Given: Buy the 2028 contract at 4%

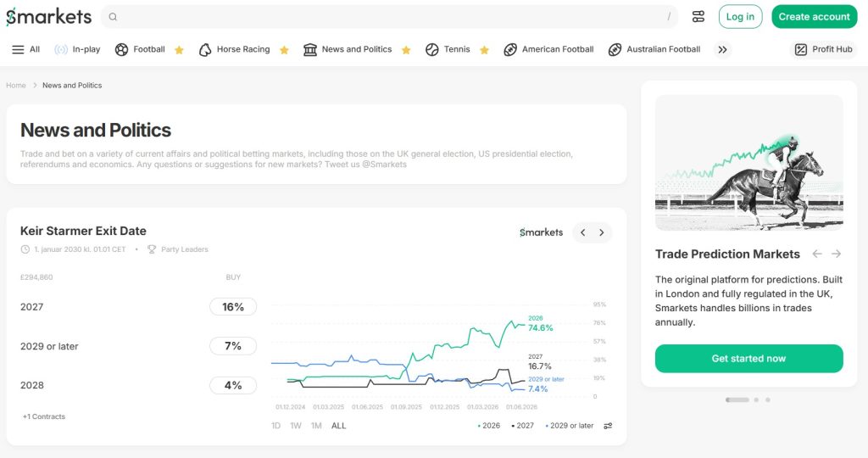Looking at the screenshot, I should click(x=233, y=385).
